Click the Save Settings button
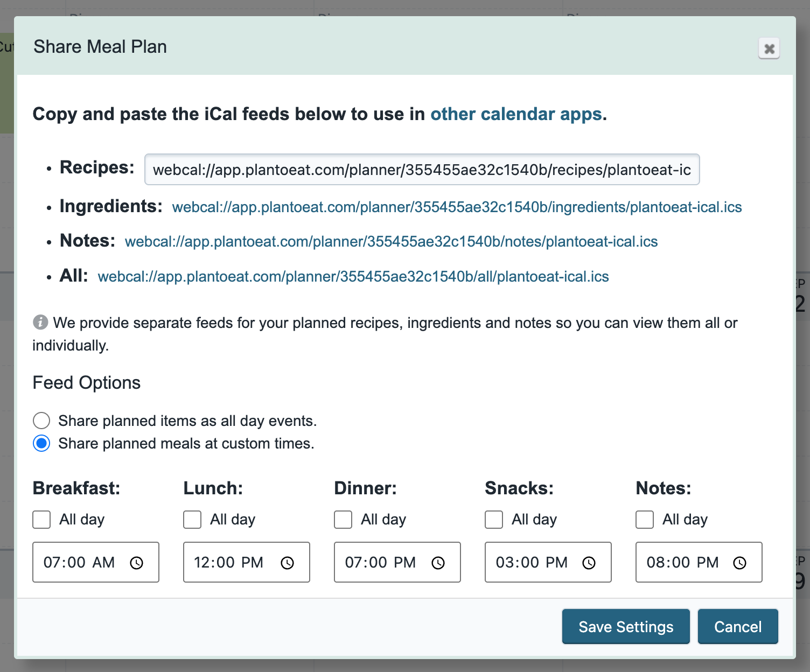 [x=626, y=626]
